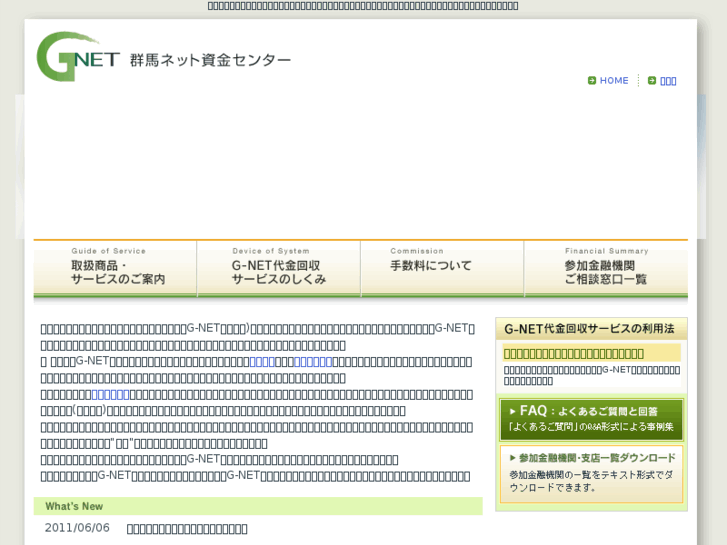Viewport: 727px width, 545px height.
Task: Click the 2011/06/06 news date
Action: pos(77,528)
